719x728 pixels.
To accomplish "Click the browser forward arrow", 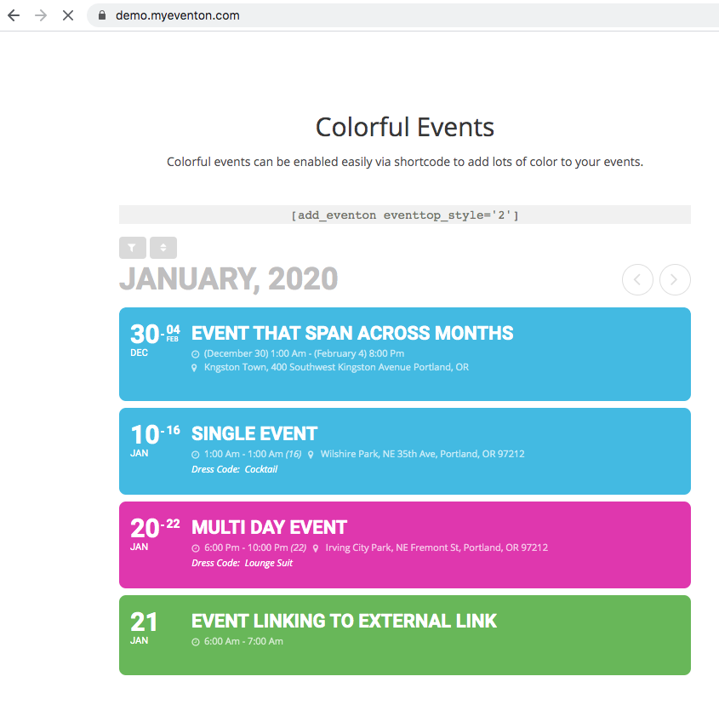I will (x=41, y=15).
